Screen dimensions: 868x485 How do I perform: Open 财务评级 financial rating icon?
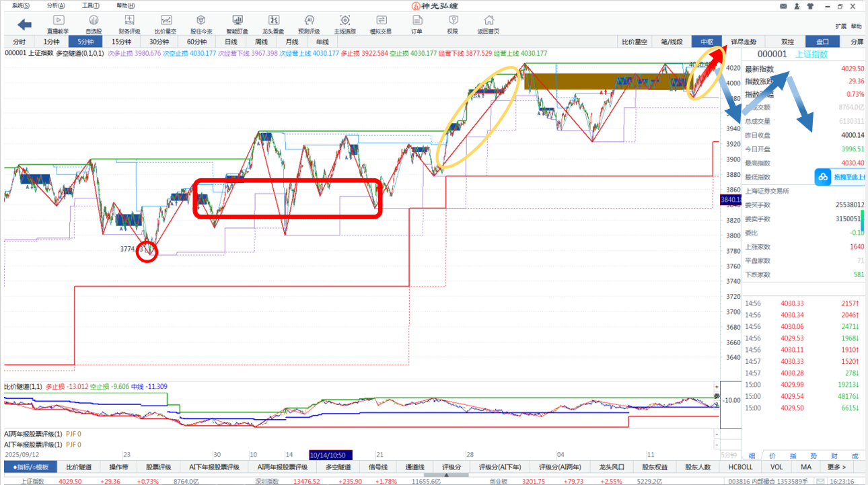[x=129, y=23]
